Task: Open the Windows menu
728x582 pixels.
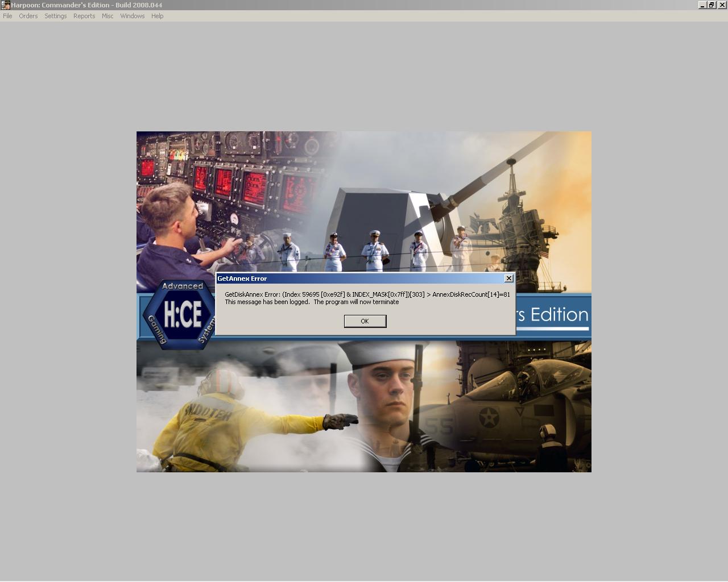Action: (133, 16)
